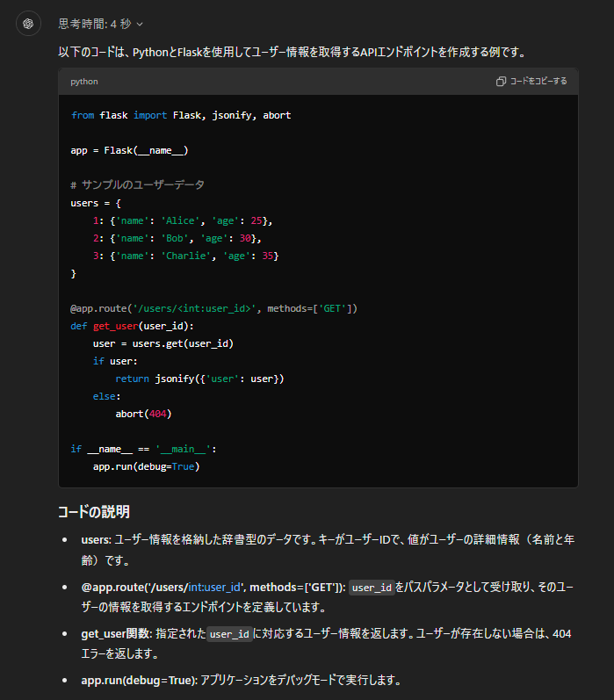Click the bold app.run(debug=True): bullet label
This screenshot has width=614, height=700.
pos(139,680)
